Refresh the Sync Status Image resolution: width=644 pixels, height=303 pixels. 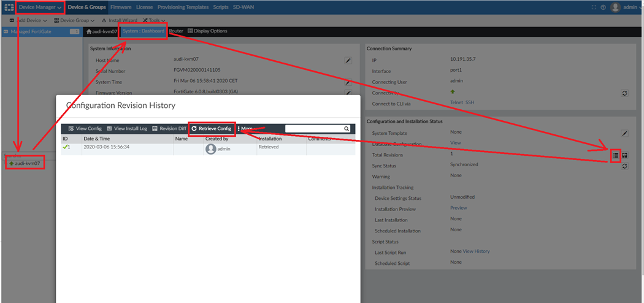tap(624, 166)
